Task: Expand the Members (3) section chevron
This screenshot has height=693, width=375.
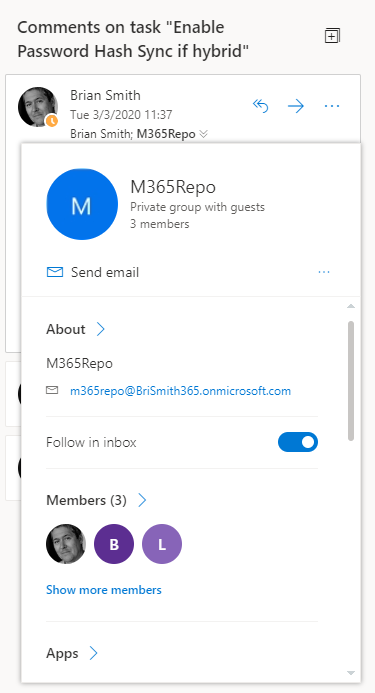Action: click(142, 500)
